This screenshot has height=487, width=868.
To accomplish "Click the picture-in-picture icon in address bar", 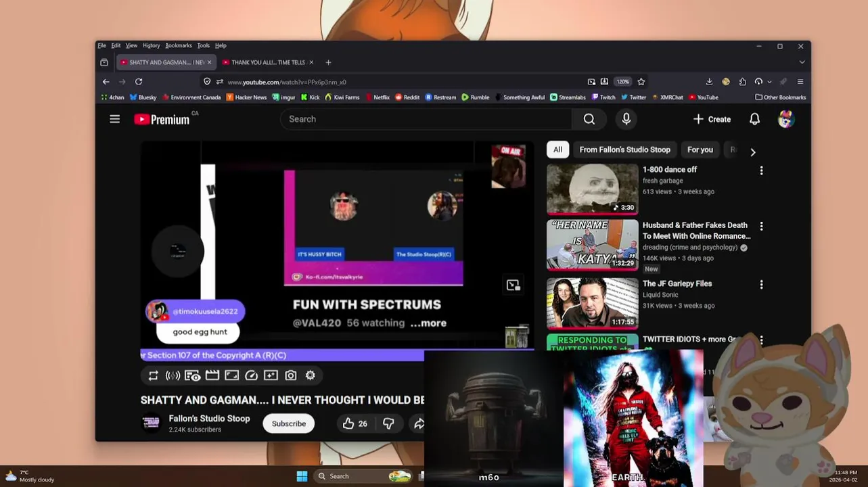I will click(591, 82).
